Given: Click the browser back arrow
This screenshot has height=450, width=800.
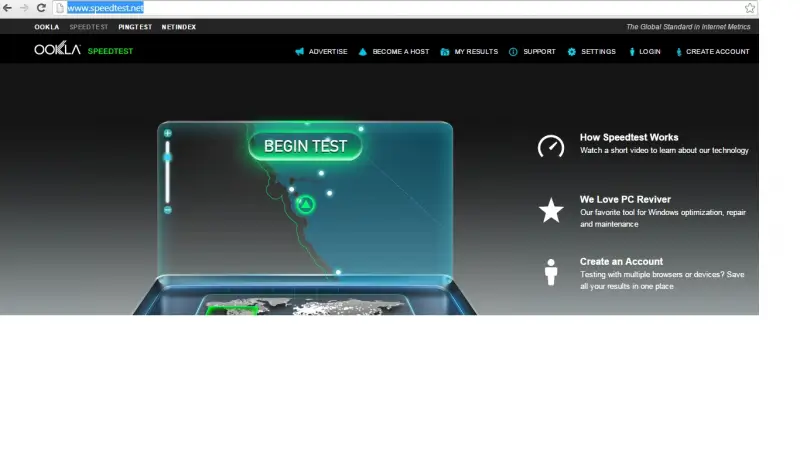Looking at the screenshot, I should (8, 8).
